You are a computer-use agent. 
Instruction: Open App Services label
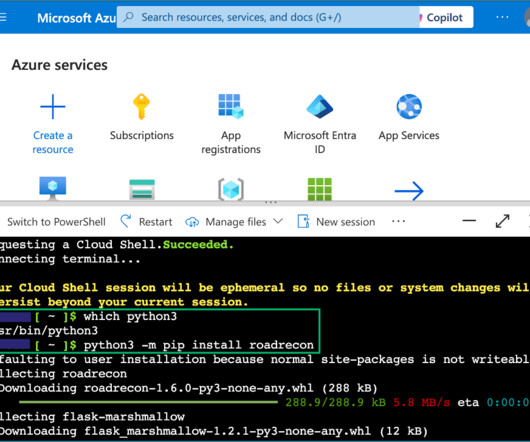click(x=409, y=136)
